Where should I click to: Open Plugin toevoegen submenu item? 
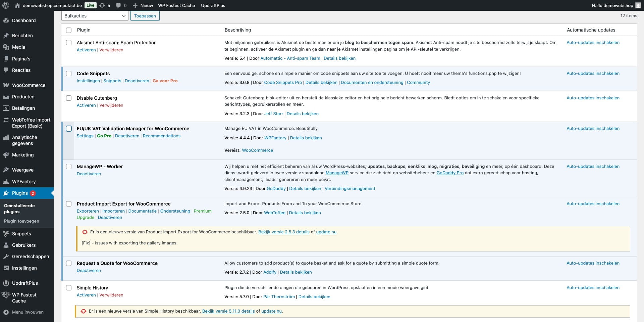21,221
